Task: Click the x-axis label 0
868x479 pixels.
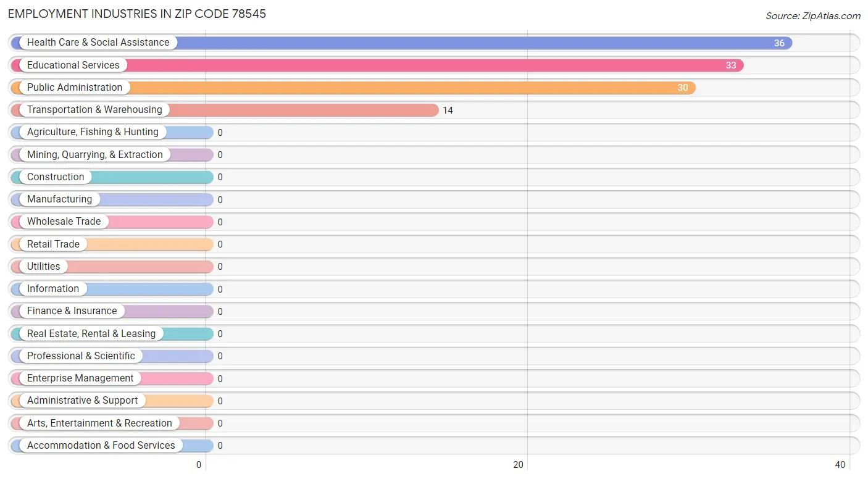Action: click(x=199, y=465)
